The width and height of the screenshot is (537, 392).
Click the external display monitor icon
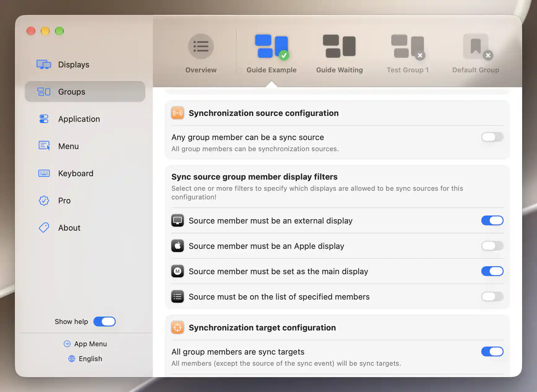178,220
